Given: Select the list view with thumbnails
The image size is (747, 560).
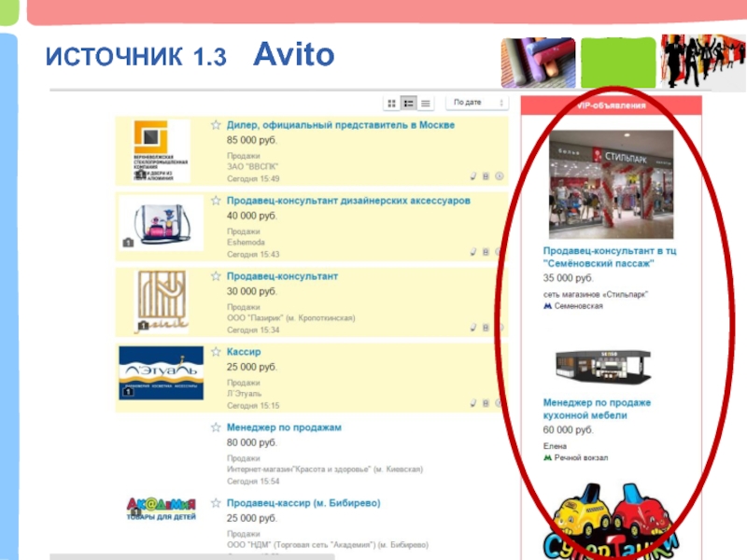Looking at the screenshot, I should pos(408,104).
